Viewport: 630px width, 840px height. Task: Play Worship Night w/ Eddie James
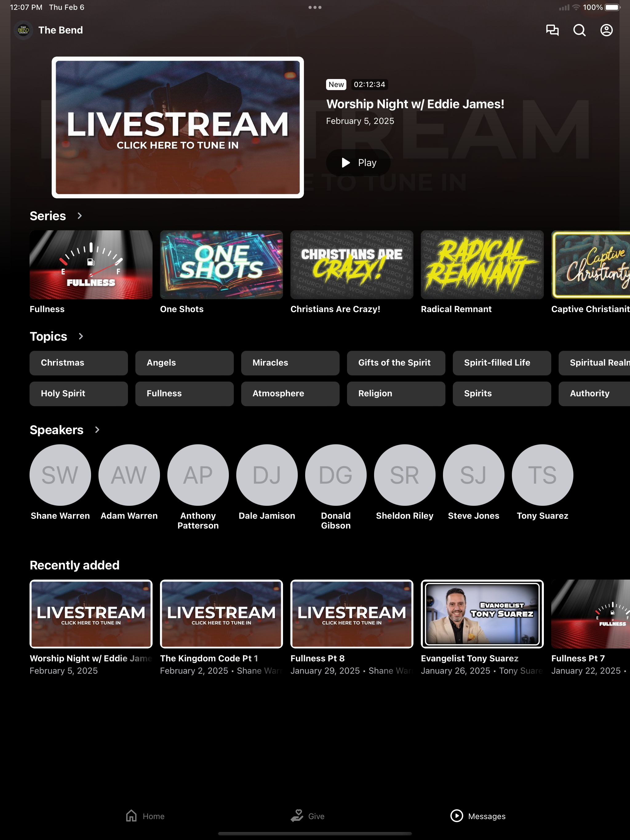(x=358, y=163)
